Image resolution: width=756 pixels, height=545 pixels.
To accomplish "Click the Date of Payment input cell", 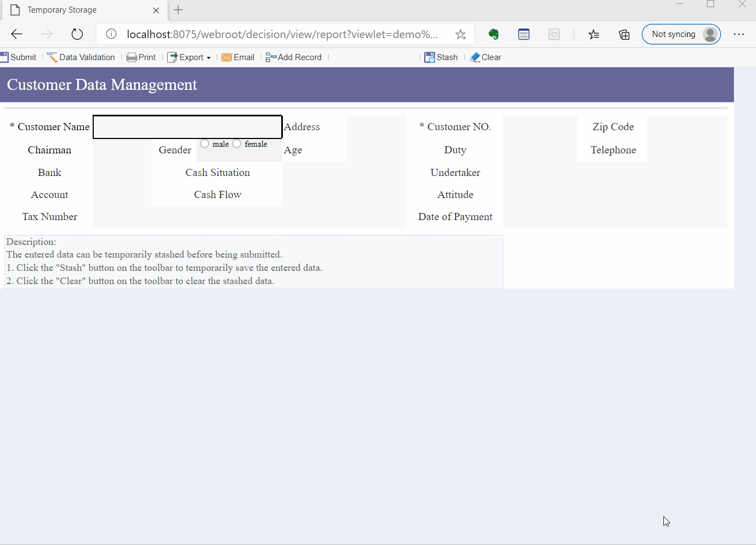I will 615,217.
